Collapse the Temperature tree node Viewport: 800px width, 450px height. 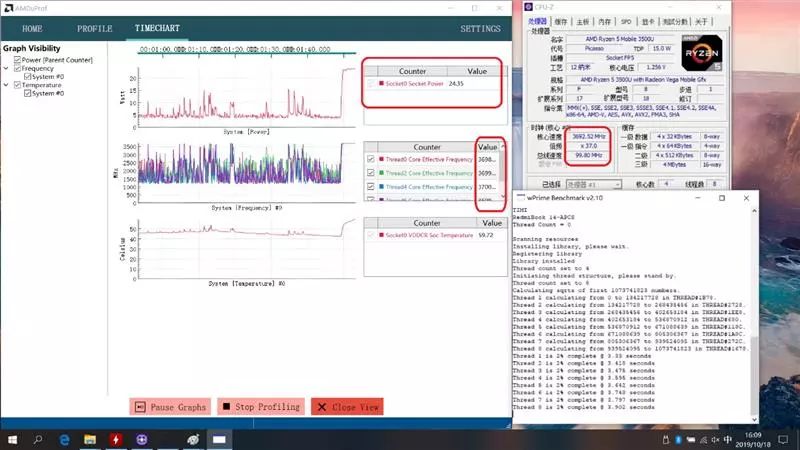point(6,85)
